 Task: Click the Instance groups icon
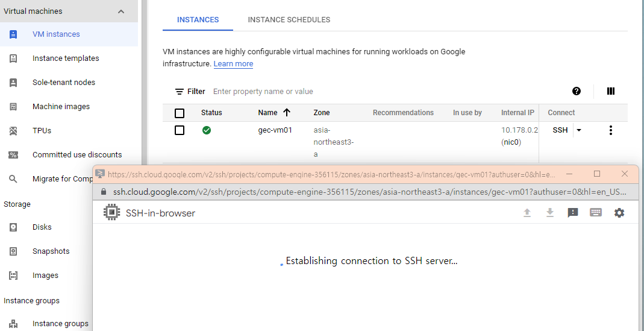13,324
